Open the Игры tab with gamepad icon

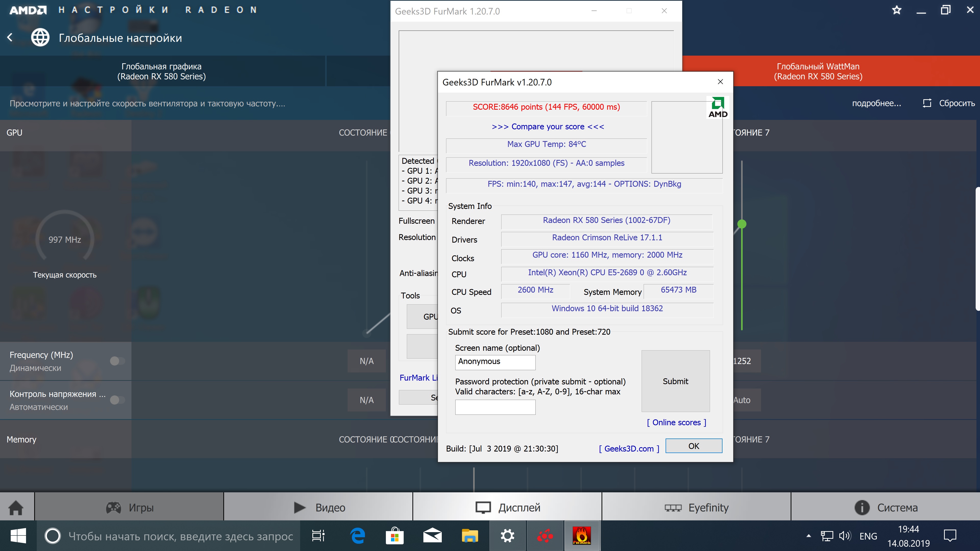click(129, 507)
